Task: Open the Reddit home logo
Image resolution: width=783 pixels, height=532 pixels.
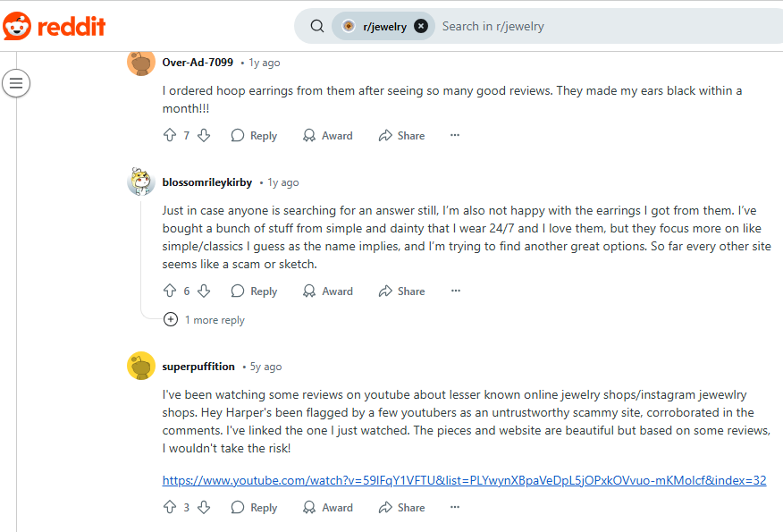Action: [54, 26]
